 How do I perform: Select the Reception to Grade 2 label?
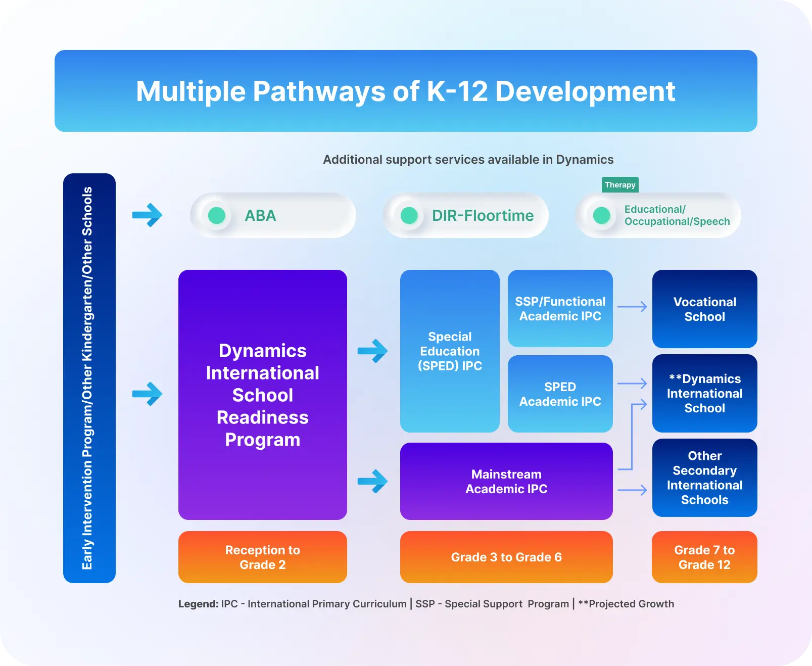(262, 557)
